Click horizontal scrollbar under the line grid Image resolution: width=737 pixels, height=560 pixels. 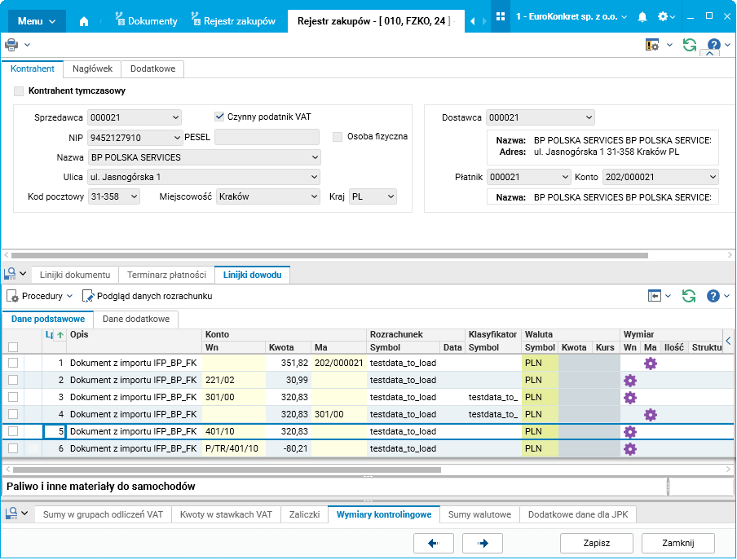click(x=228, y=470)
